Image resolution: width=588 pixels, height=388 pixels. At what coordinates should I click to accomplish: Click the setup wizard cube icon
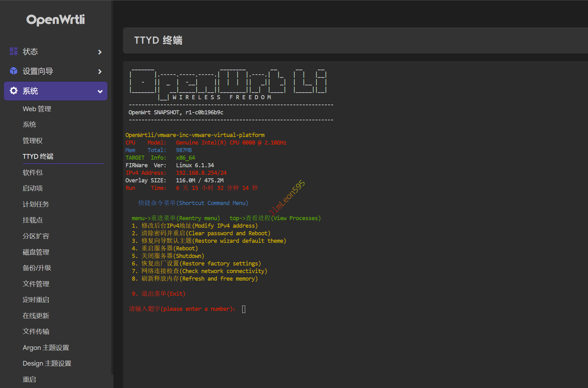click(x=14, y=71)
